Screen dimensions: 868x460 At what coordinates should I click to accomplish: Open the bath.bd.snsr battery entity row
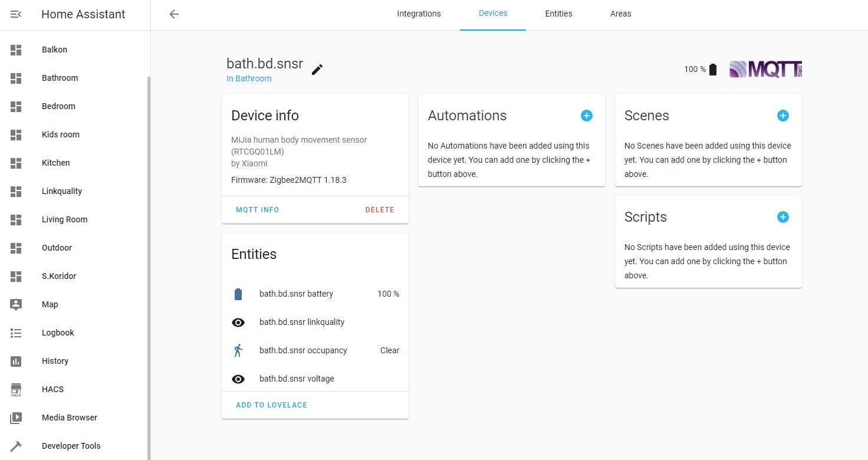(x=315, y=294)
